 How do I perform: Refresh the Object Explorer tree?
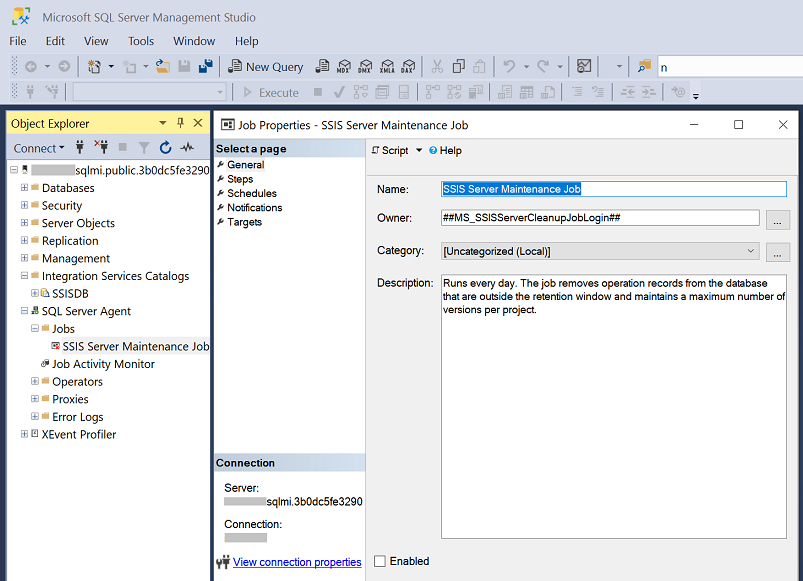165,148
